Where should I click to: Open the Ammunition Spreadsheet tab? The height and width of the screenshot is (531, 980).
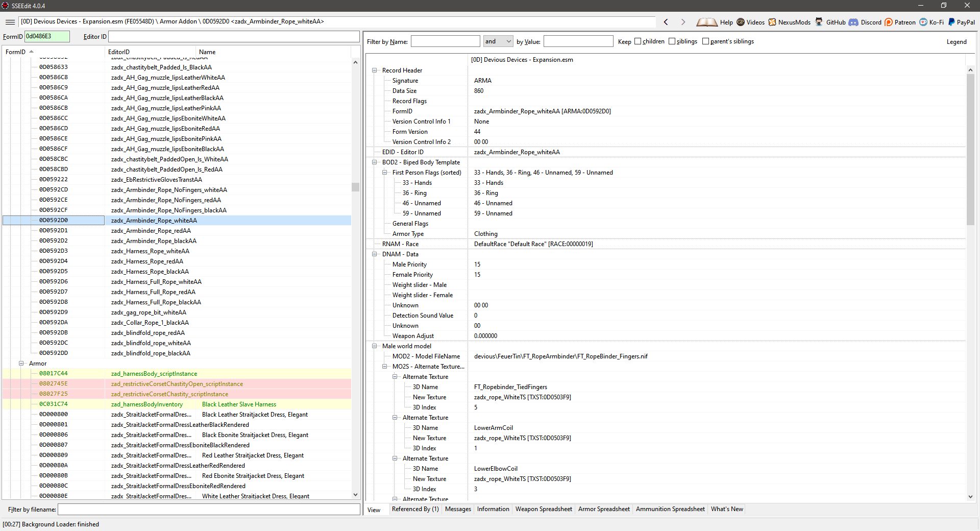pyautogui.click(x=670, y=509)
